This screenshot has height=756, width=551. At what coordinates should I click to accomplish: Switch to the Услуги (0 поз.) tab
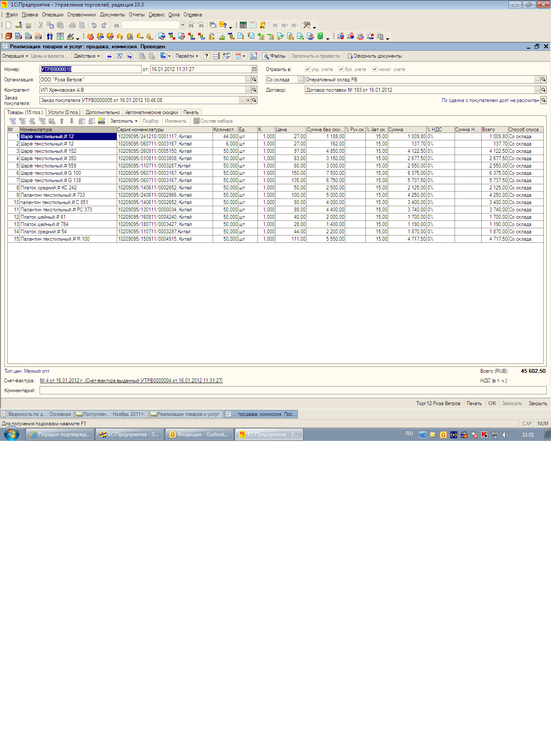point(64,112)
